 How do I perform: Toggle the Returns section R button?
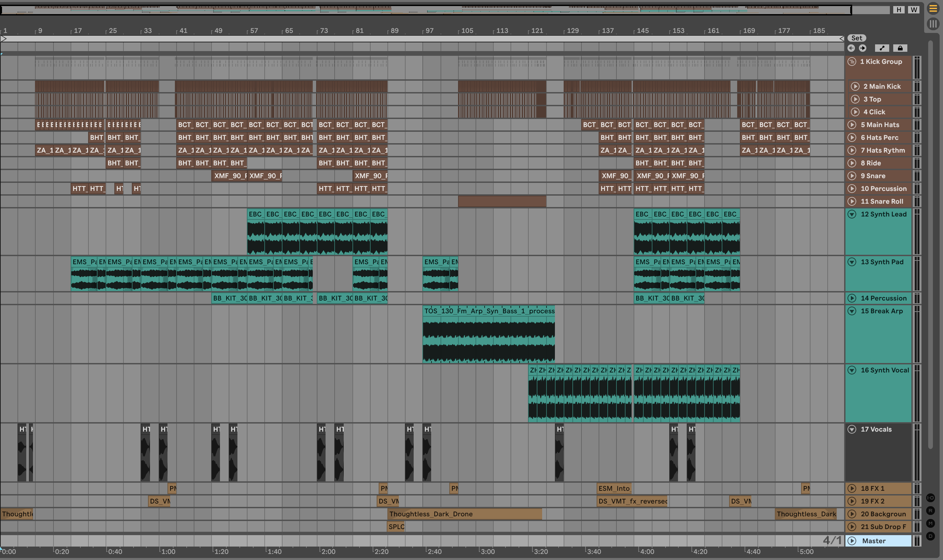click(x=931, y=511)
